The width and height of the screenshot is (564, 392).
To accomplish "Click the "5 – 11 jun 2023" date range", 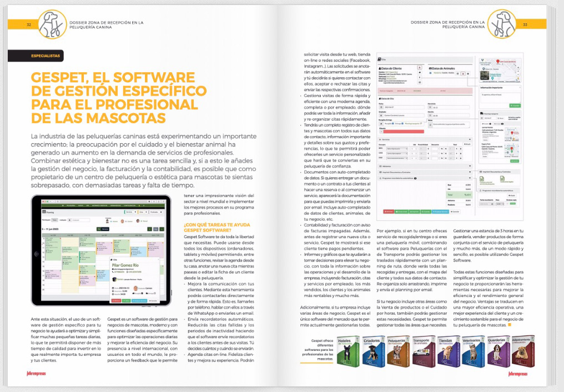I will pos(51,229).
